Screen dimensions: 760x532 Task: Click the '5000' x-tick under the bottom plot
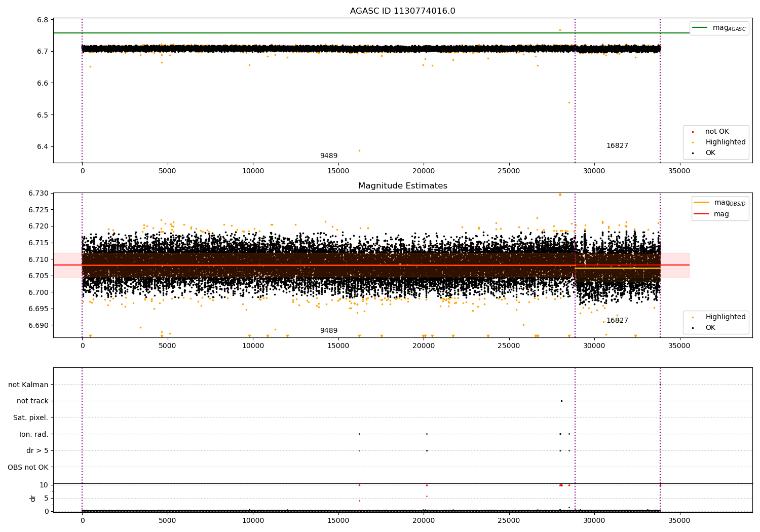pyautogui.click(x=168, y=520)
